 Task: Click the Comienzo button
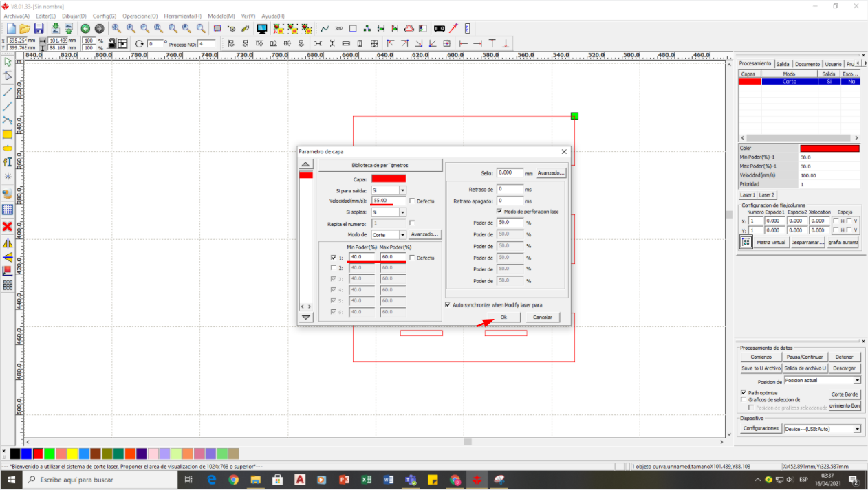point(761,357)
